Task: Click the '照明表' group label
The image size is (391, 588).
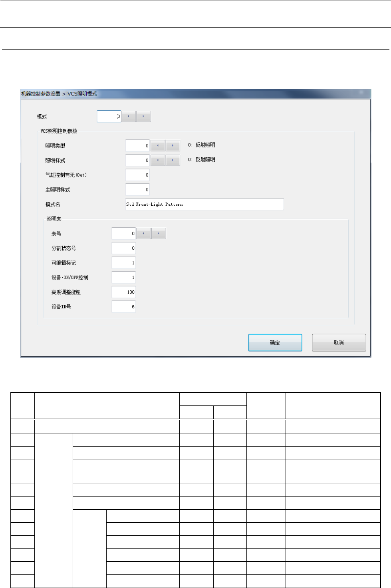Action: pyautogui.click(x=54, y=219)
